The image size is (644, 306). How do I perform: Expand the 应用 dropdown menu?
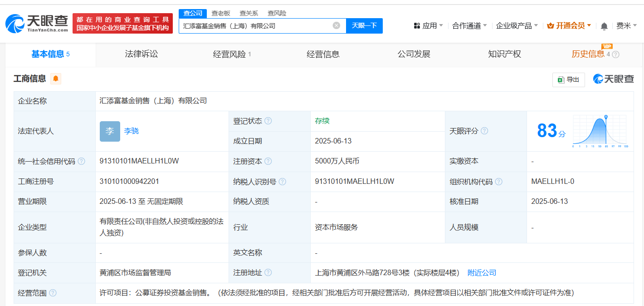point(429,26)
